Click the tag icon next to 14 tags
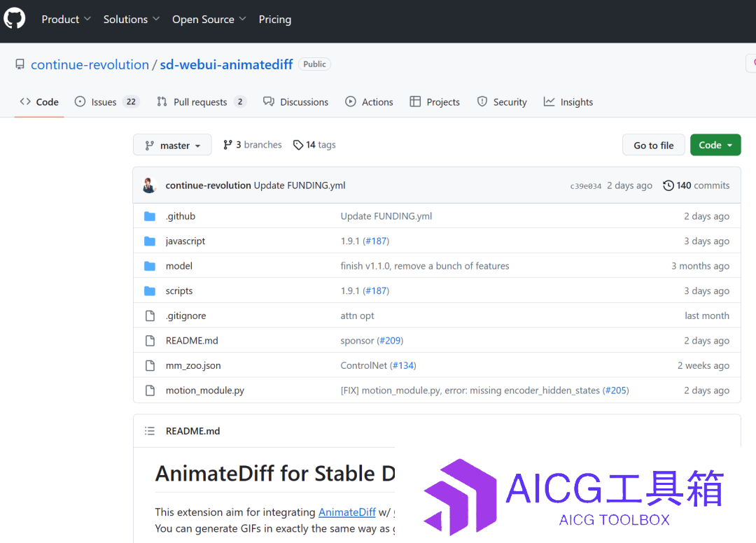This screenshot has height=543, width=756. [298, 145]
